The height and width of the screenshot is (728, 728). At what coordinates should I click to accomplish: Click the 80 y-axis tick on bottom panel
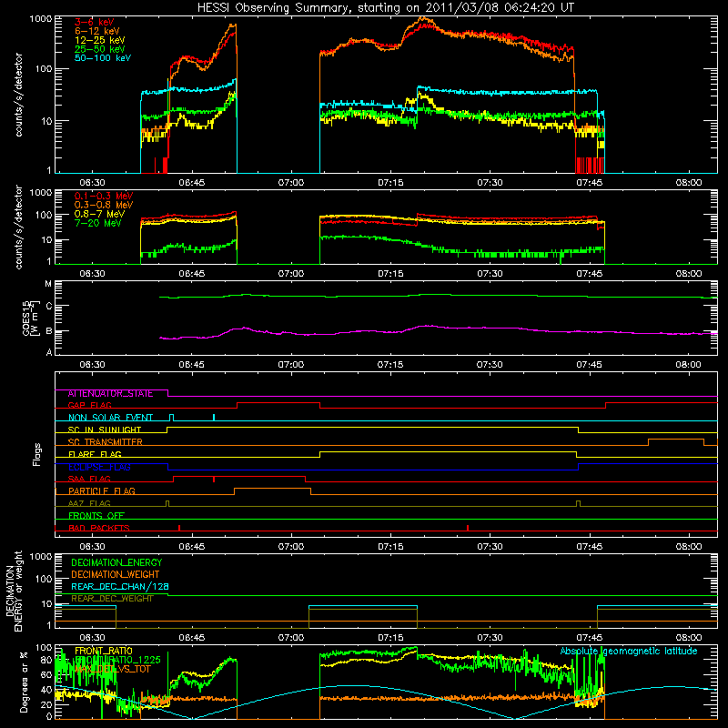pos(46,661)
